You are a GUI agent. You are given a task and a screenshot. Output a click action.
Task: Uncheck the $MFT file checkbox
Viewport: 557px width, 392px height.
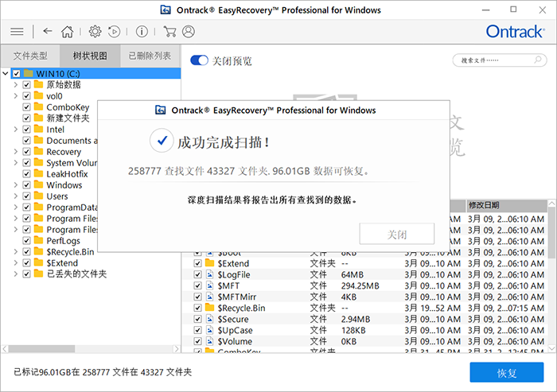tap(198, 285)
